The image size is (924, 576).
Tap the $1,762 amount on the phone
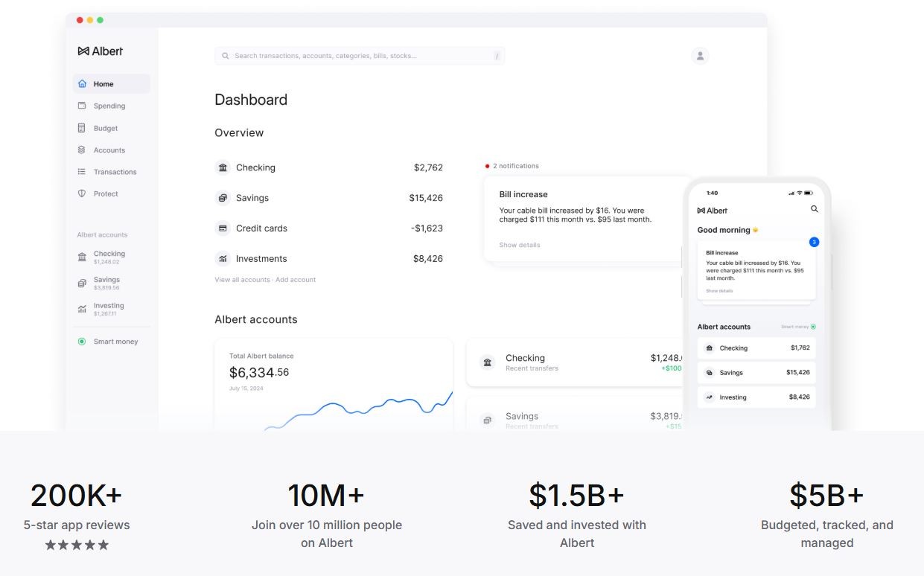[x=800, y=348]
